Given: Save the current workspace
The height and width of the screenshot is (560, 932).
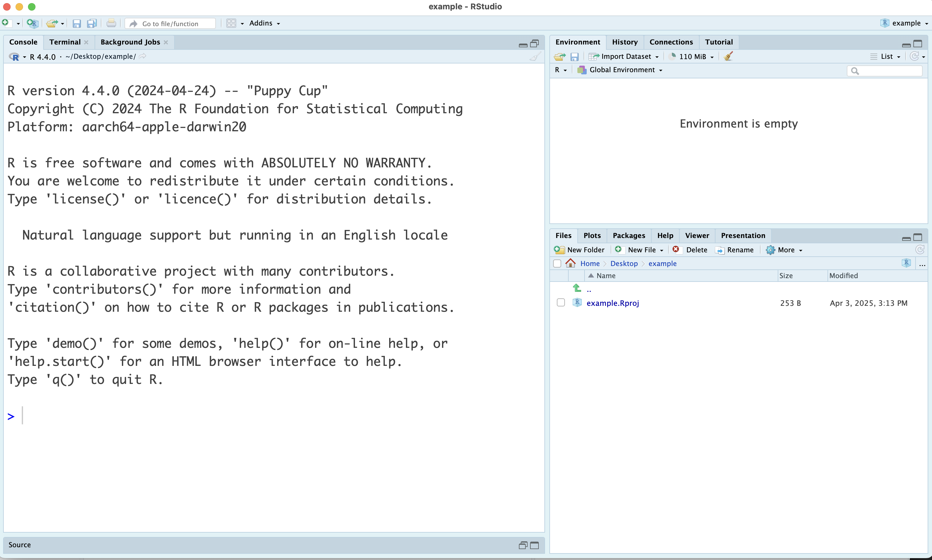Looking at the screenshot, I should pyautogui.click(x=575, y=56).
